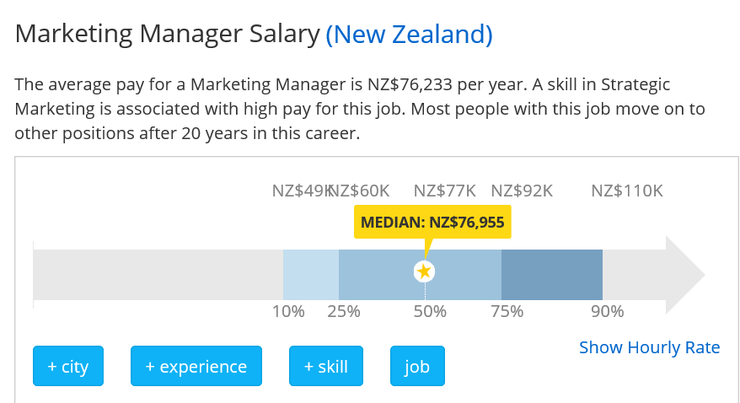The height and width of the screenshot is (403, 740).
Task: Click the MEDIAN: NZ$76,955 tooltip
Action: point(432,222)
